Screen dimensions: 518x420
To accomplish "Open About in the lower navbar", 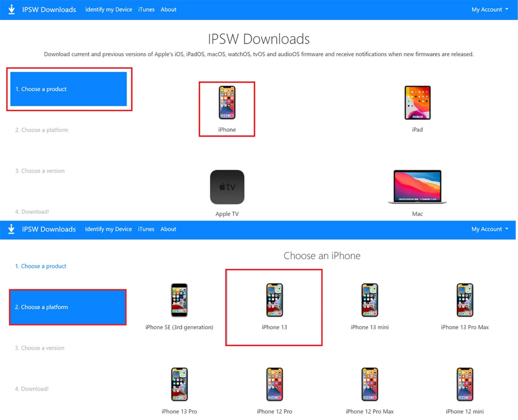I will [x=168, y=229].
